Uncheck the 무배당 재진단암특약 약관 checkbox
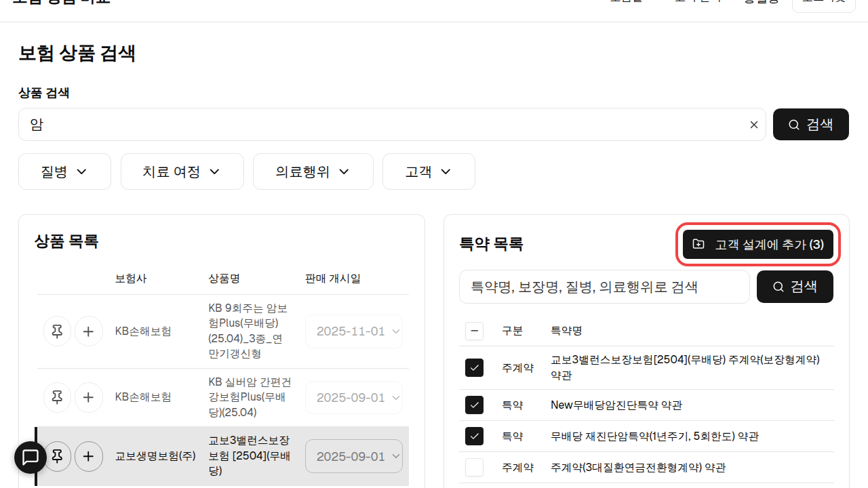This screenshot has width=868, height=488. [474, 436]
